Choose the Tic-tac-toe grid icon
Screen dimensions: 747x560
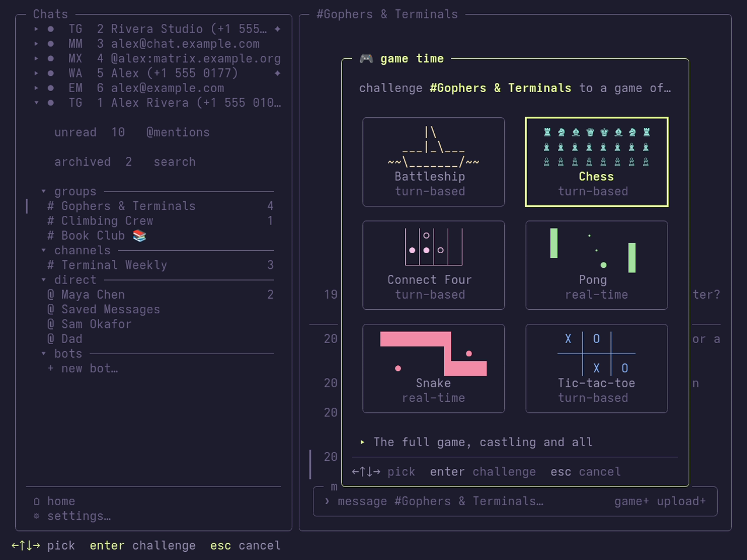pyautogui.click(x=596, y=353)
